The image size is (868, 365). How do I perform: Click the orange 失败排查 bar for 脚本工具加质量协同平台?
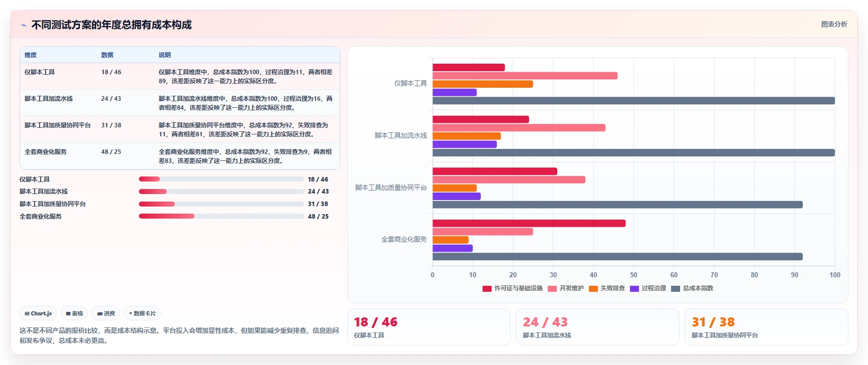(x=455, y=188)
